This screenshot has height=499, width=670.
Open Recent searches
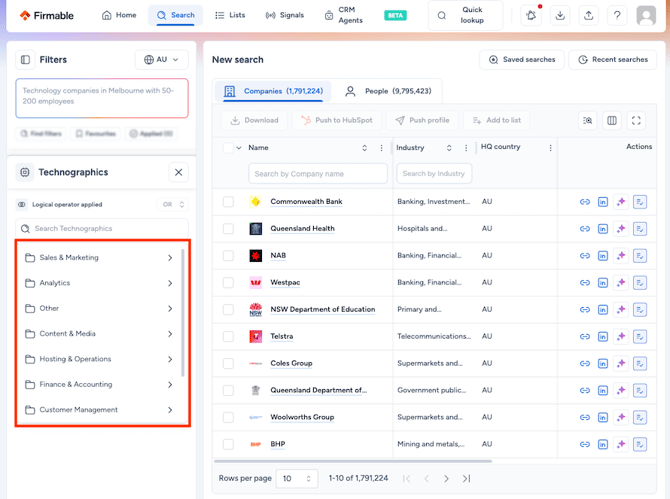point(613,60)
